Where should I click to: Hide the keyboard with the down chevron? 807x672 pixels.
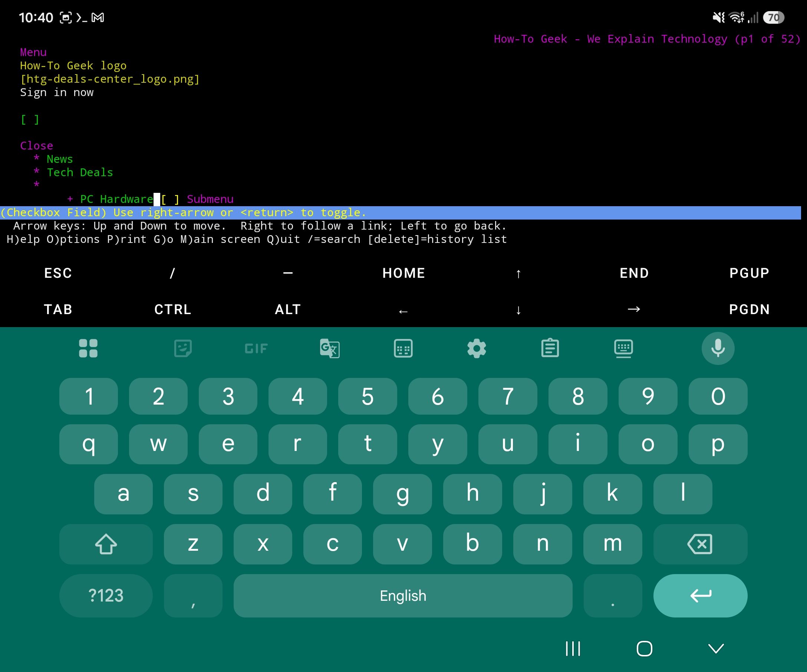point(716,649)
